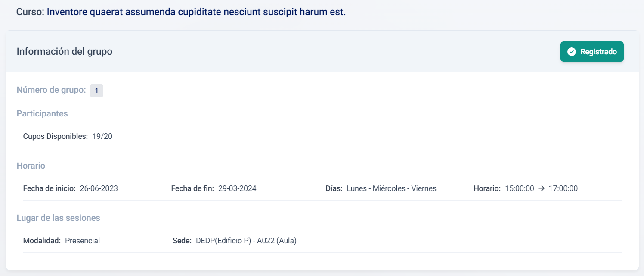Select the "Información del grupo" heading
This screenshot has width=644, height=276.
65,52
